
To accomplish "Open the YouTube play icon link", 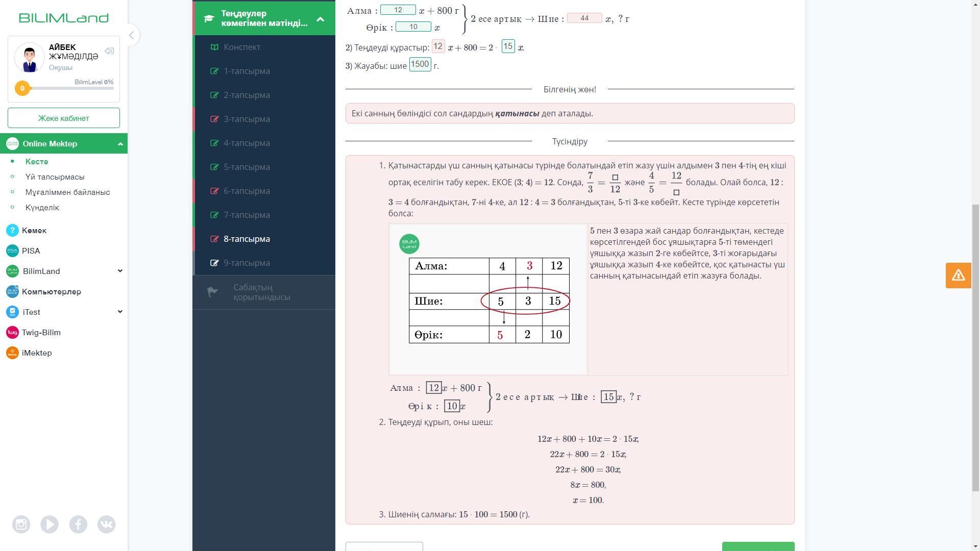I will pyautogui.click(x=50, y=524).
